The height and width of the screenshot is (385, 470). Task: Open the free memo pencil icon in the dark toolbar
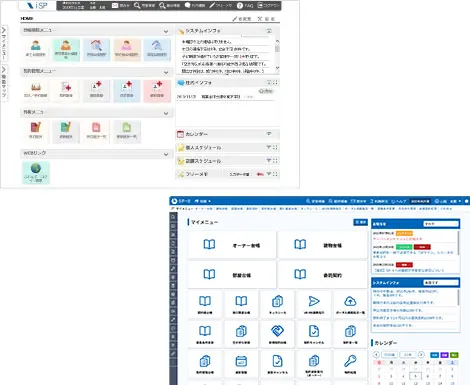click(212, 6)
